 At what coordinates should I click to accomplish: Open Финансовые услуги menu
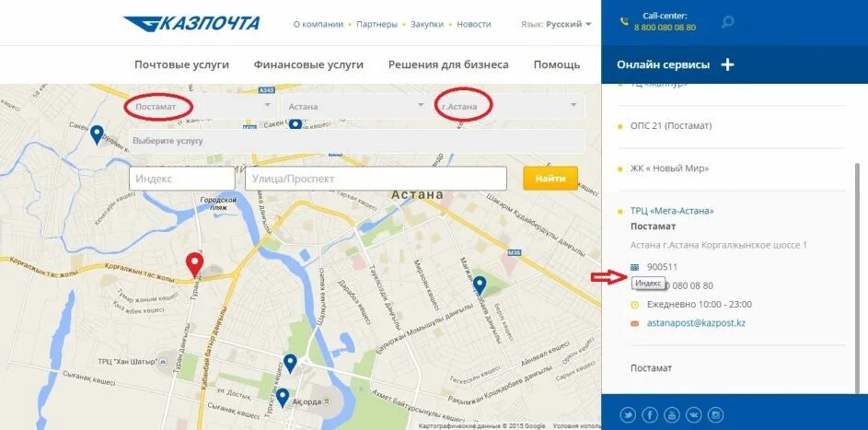tap(308, 64)
